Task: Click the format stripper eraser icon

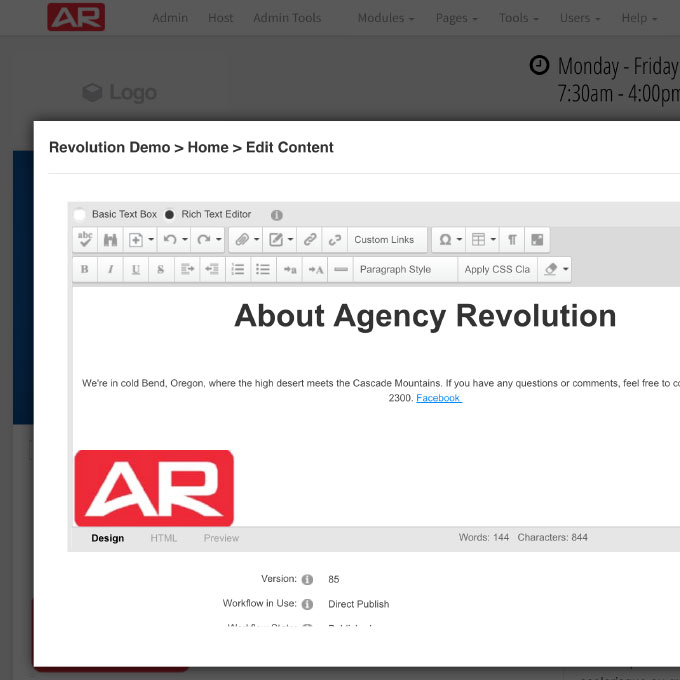Action: pos(551,269)
